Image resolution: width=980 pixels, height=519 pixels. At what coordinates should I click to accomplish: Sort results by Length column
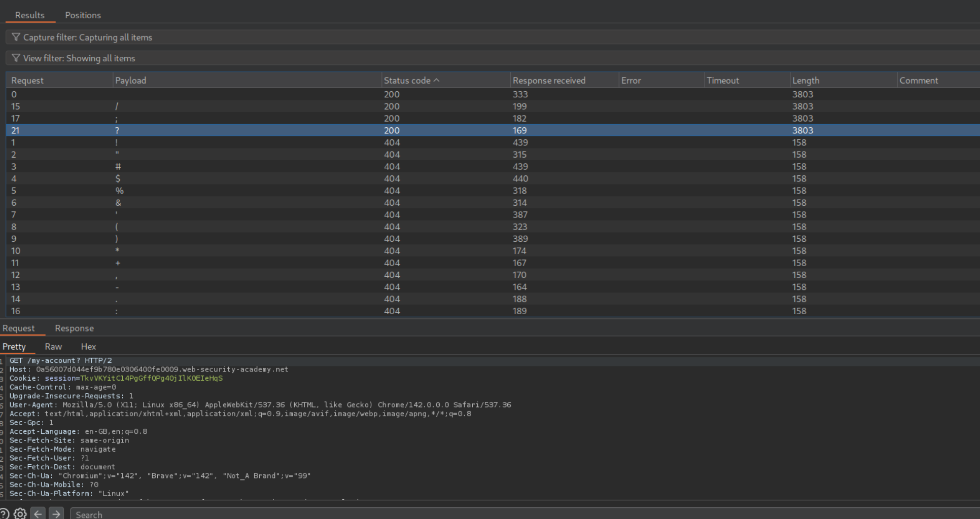(x=806, y=81)
